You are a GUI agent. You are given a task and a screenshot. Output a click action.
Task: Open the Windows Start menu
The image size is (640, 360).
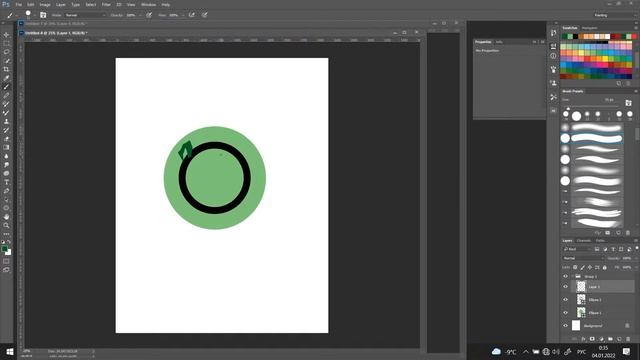click(10, 351)
